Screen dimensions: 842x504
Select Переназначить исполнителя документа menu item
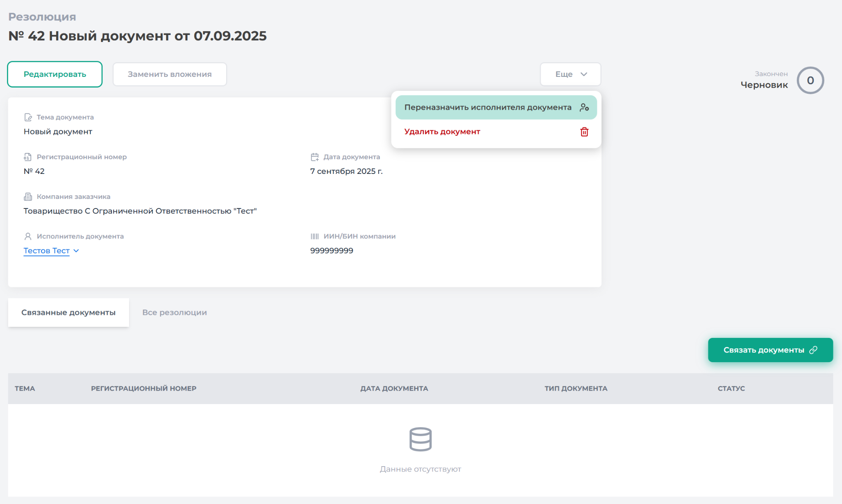pyautogui.click(x=488, y=107)
